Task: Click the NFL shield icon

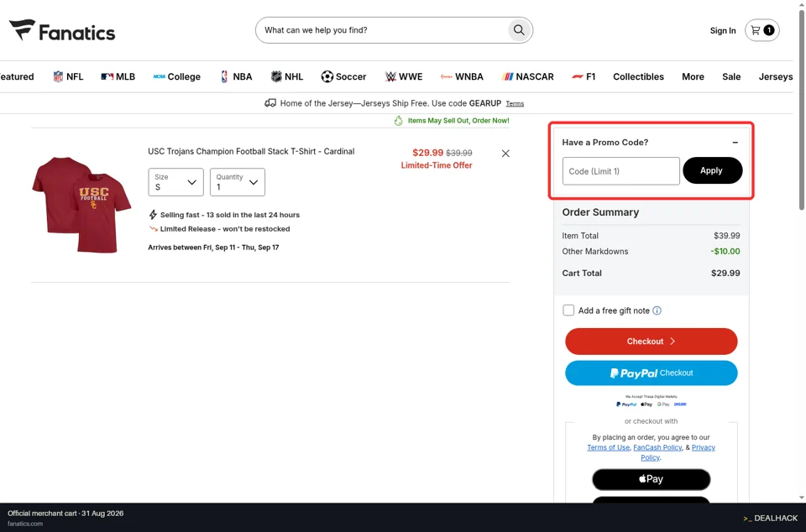Action: pyautogui.click(x=58, y=76)
